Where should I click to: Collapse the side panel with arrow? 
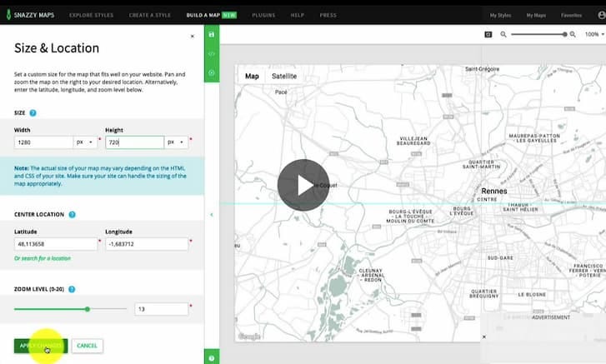click(212, 215)
